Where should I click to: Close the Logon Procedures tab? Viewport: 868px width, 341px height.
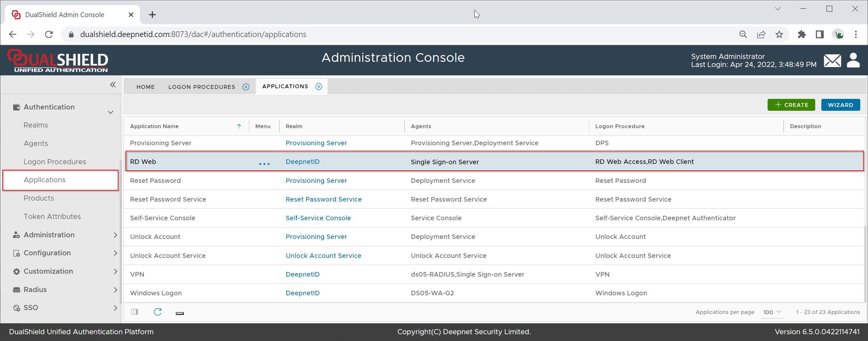coord(246,87)
